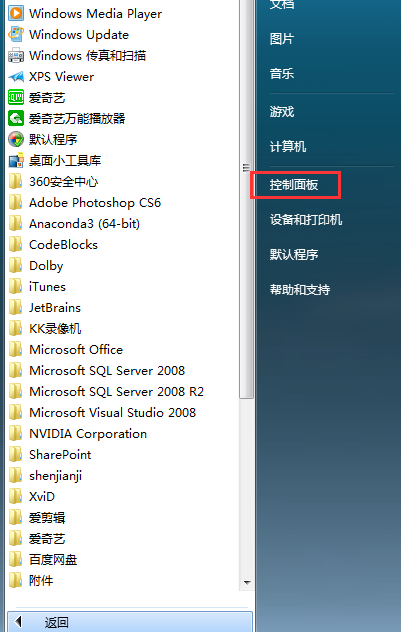Select the 百度网盘 text label
The height and width of the screenshot is (632, 401).
(53, 559)
